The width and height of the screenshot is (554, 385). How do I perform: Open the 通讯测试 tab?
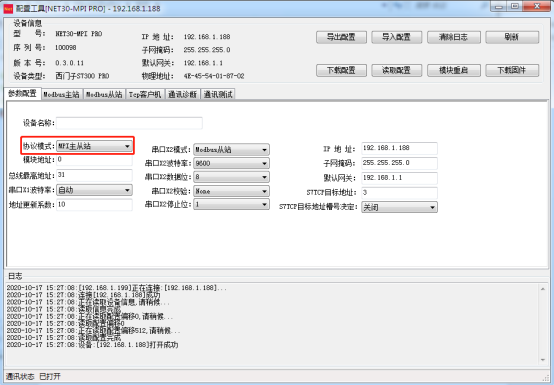(218, 94)
